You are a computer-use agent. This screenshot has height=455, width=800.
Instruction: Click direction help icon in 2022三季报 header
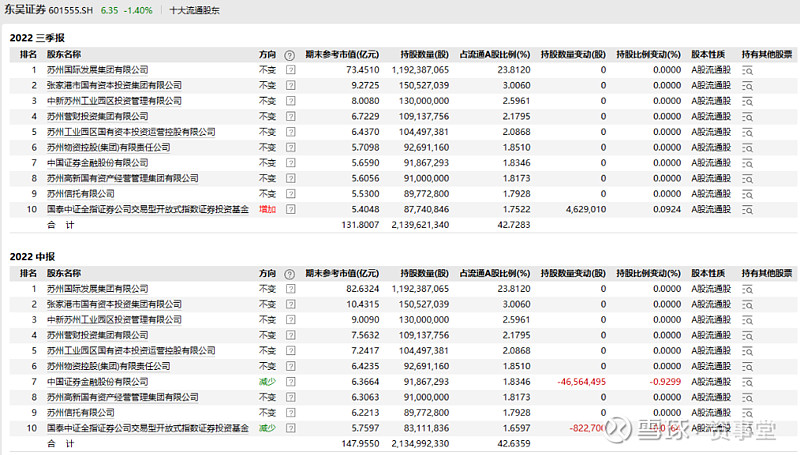(x=289, y=55)
